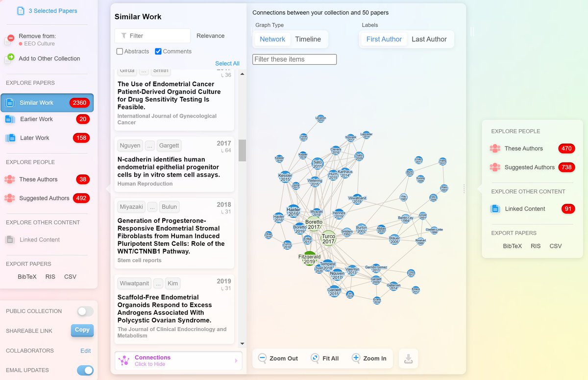Set labels to First Author
Viewport: 588px width, 380px height.
pos(384,39)
